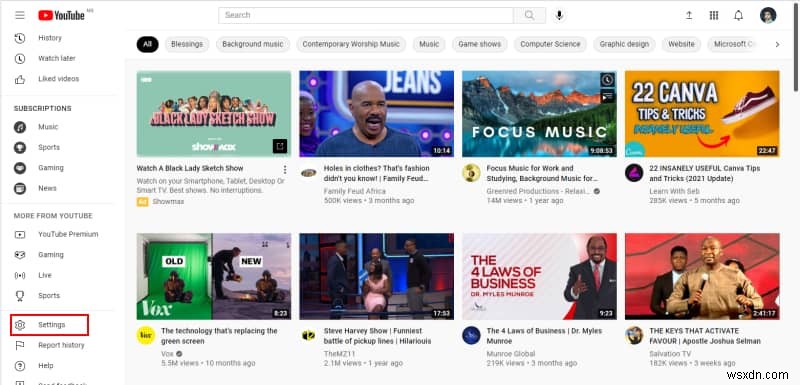Go to Showmax advertiser link
This screenshot has width=800, height=385.
click(x=168, y=202)
